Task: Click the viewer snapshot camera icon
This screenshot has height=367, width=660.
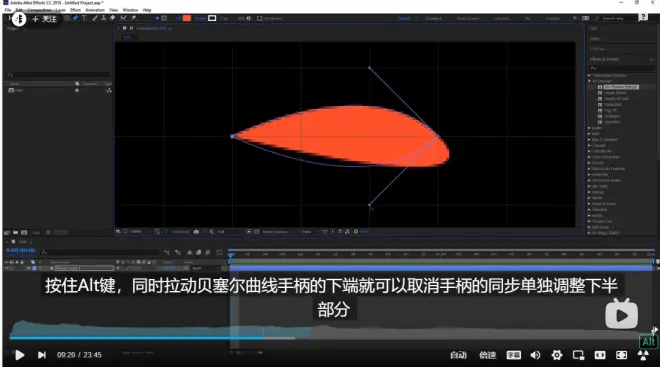Action: pyautogui.click(x=196, y=231)
